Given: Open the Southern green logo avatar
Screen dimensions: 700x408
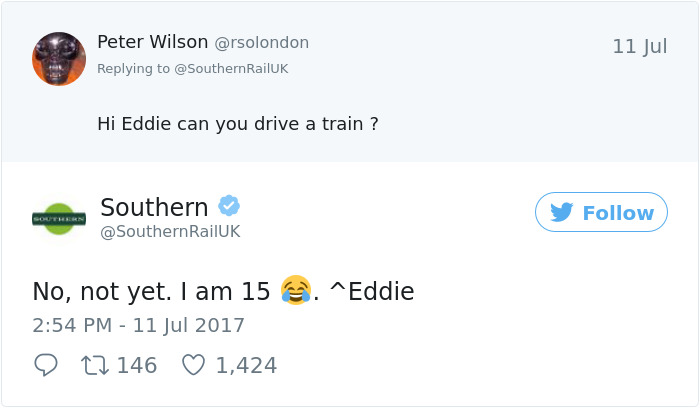Looking at the screenshot, I should (x=59, y=217).
